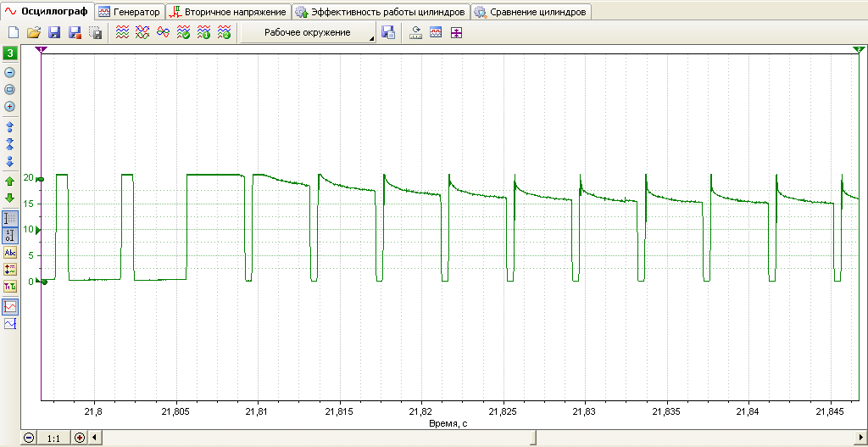Click the floppy disk icon with red square
Screen dimensions: 868x447
(75, 33)
